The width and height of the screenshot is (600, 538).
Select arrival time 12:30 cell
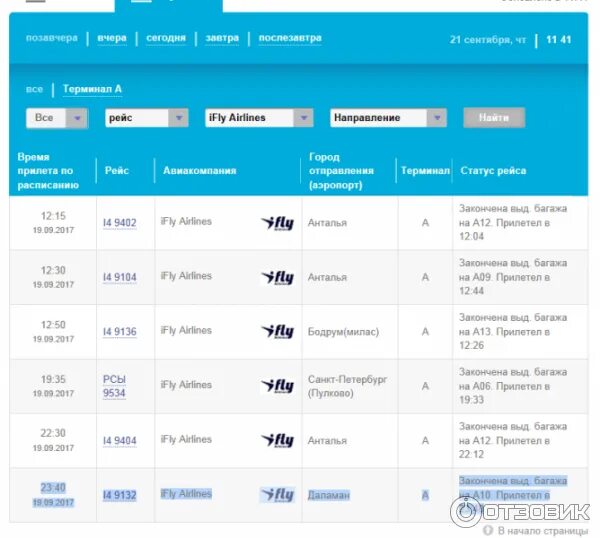53,277
